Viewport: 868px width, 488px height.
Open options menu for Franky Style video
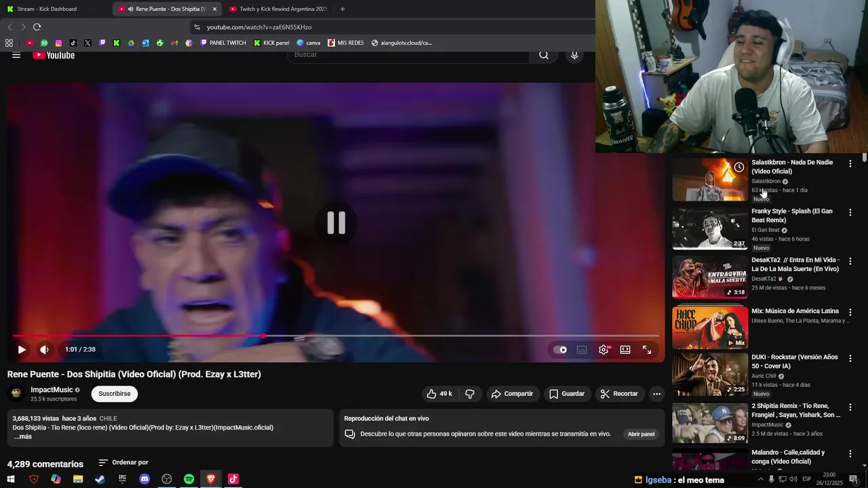click(x=850, y=212)
